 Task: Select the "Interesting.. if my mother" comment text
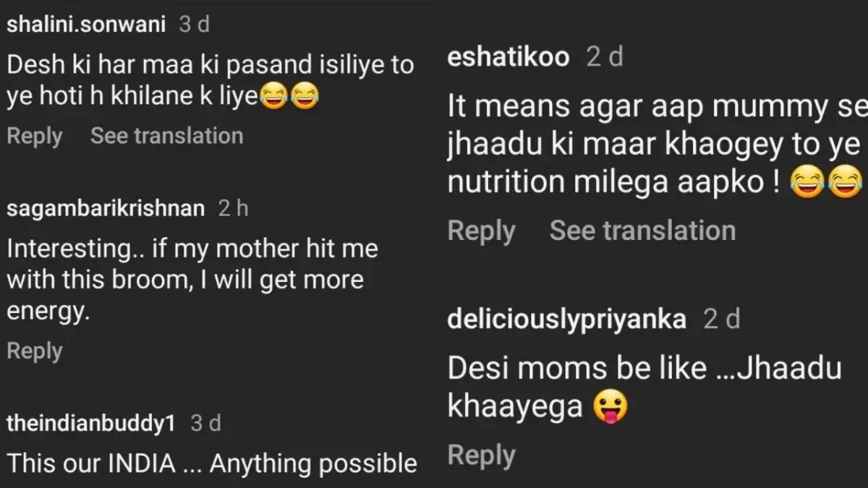click(192, 280)
